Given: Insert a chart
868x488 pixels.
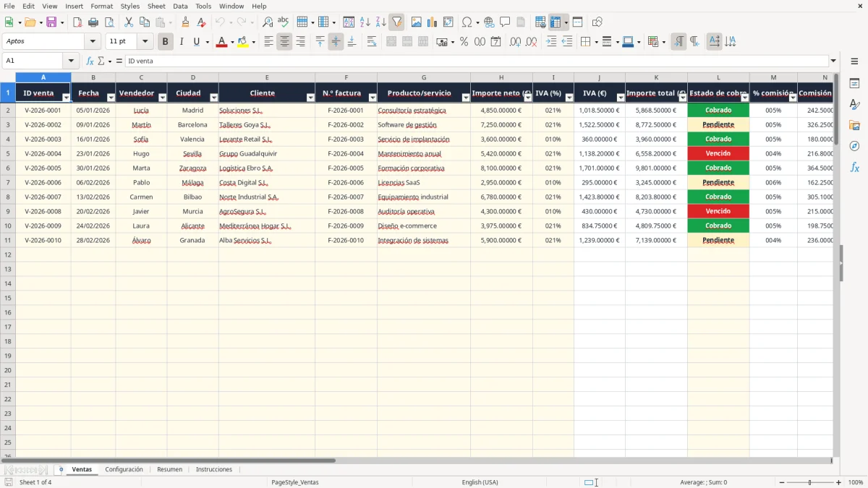Looking at the screenshot, I should pyautogui.click(x=433, y=22).
